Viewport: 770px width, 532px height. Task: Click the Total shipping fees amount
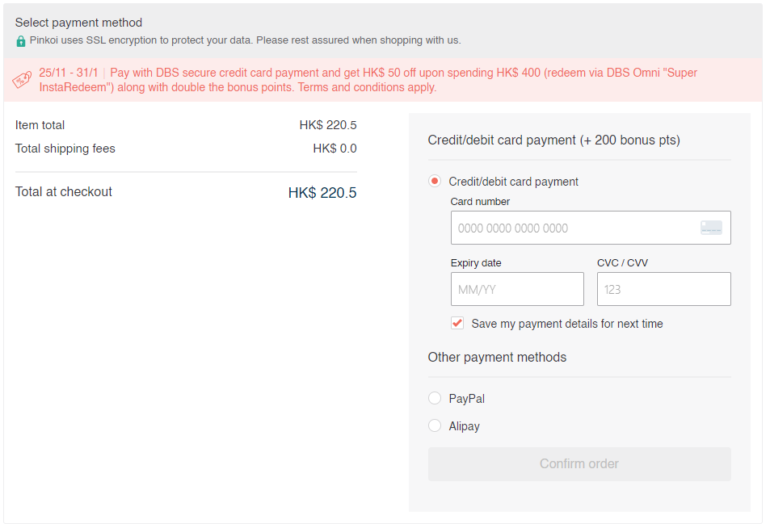click(x=335, y=149)
